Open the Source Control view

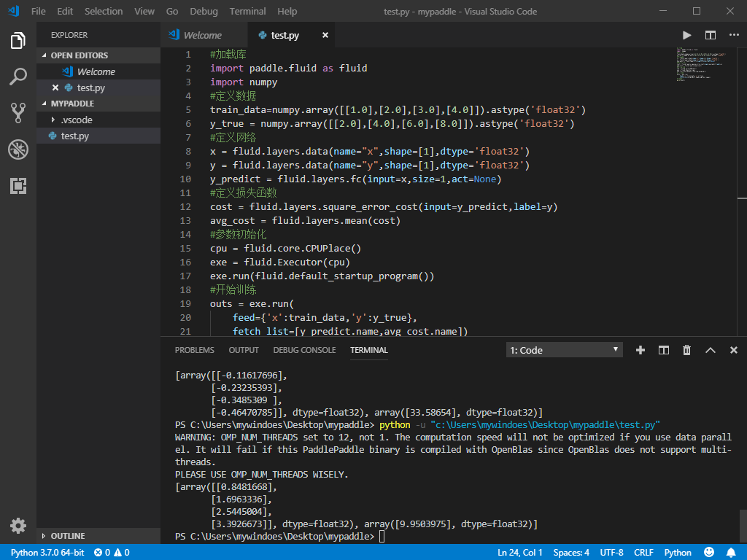[18, 113]
